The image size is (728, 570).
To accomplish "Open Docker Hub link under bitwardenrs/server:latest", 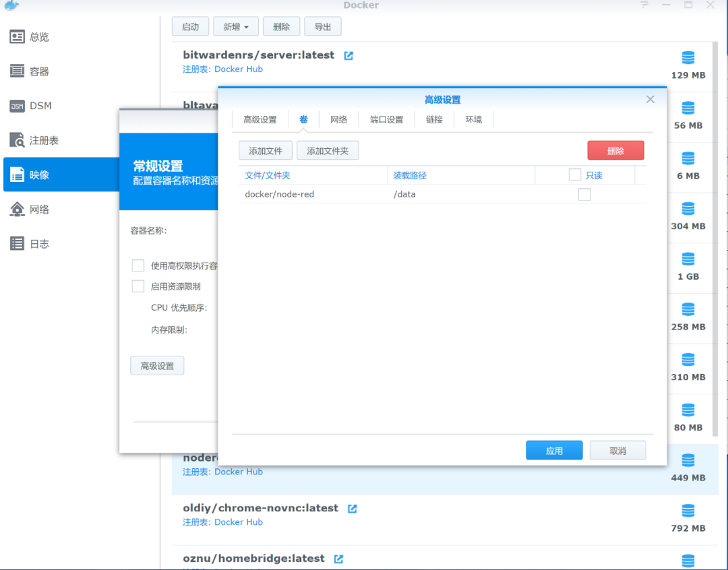I will 239,69.
